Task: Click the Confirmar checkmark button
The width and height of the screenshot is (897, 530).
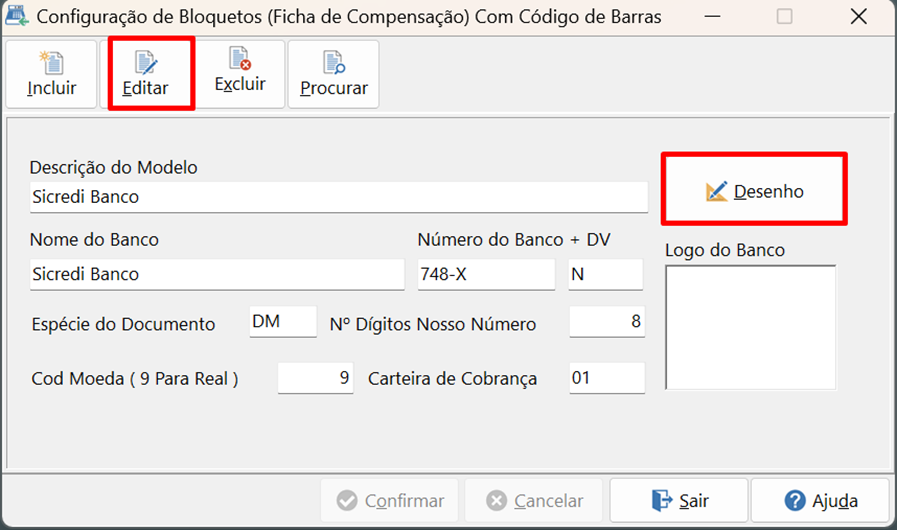Action: [x=390, y=500]
